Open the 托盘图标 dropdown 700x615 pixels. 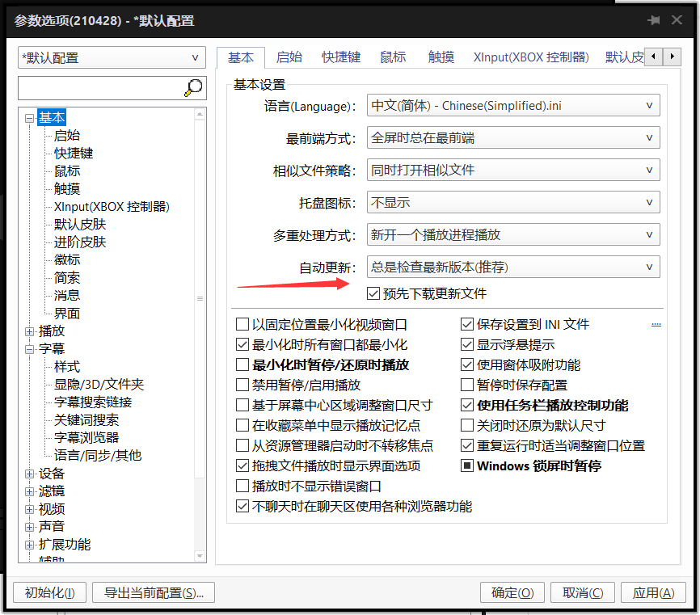(513, 203)
